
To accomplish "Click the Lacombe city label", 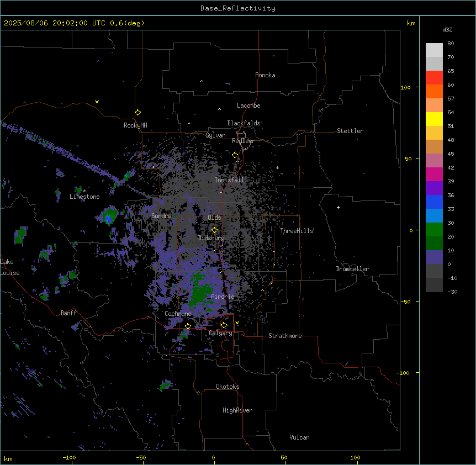I will pos(248,105).
